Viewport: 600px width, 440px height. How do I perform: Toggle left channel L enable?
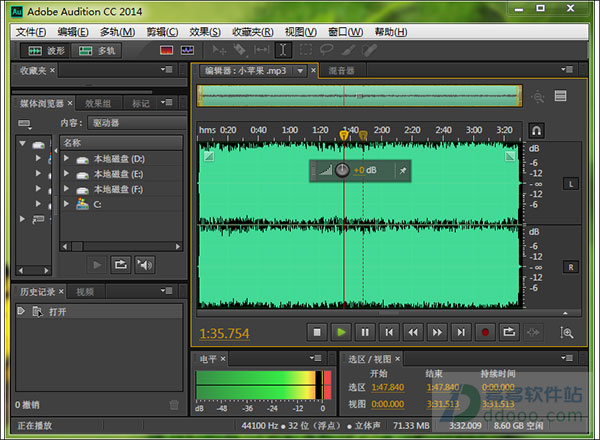click(571, 184)
